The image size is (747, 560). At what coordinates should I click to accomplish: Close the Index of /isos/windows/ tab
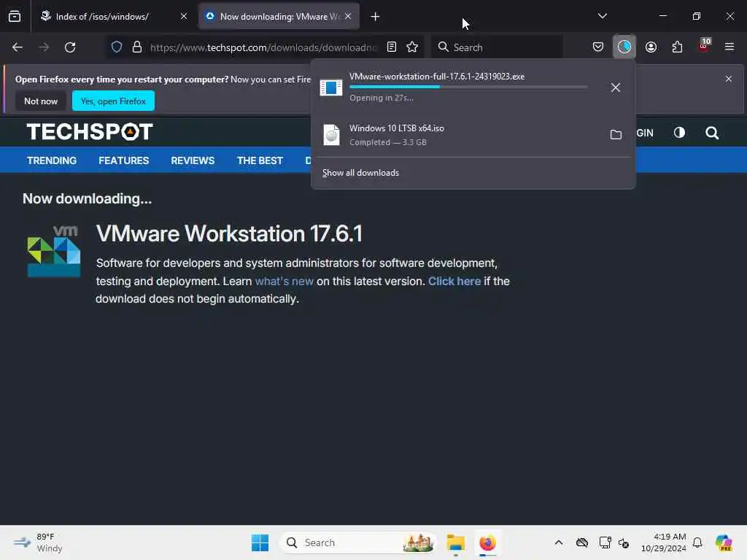coord(184,17)
